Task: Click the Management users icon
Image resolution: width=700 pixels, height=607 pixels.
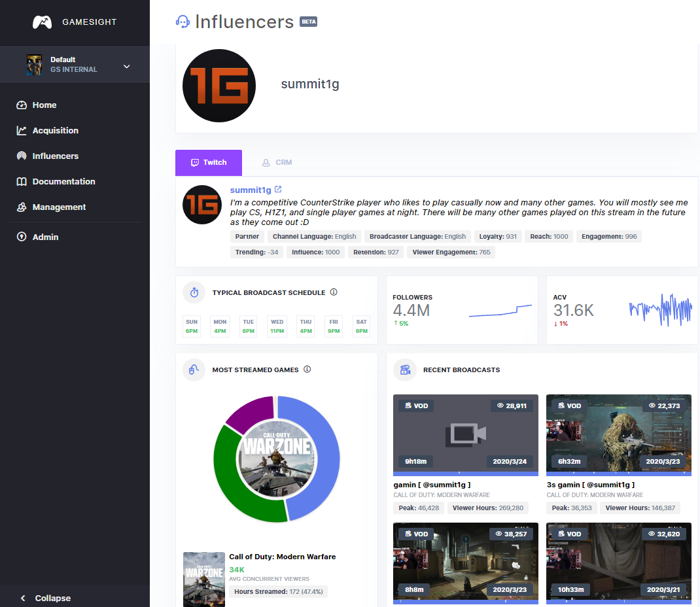Action: (x=22, y=207)
